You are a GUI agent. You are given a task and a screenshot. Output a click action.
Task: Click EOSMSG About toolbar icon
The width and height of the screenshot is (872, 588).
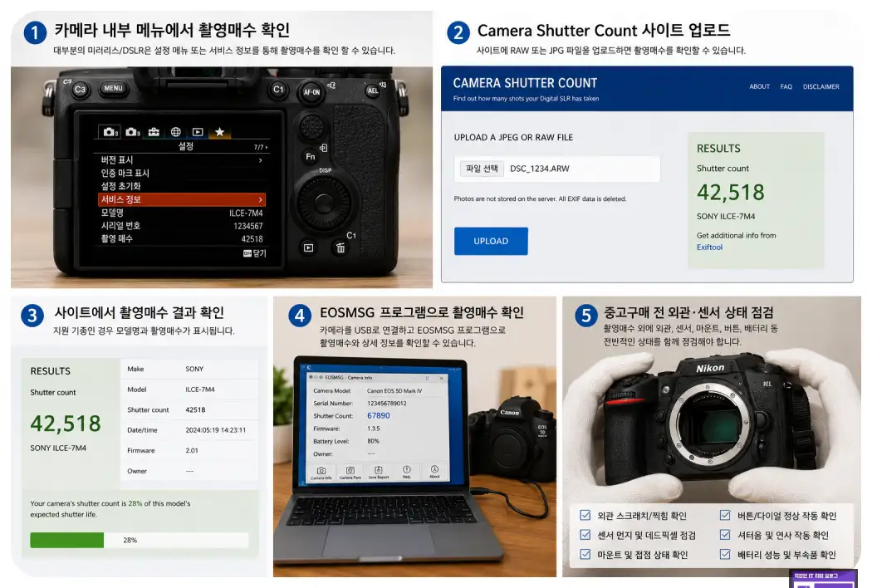[x=434, y=472]
